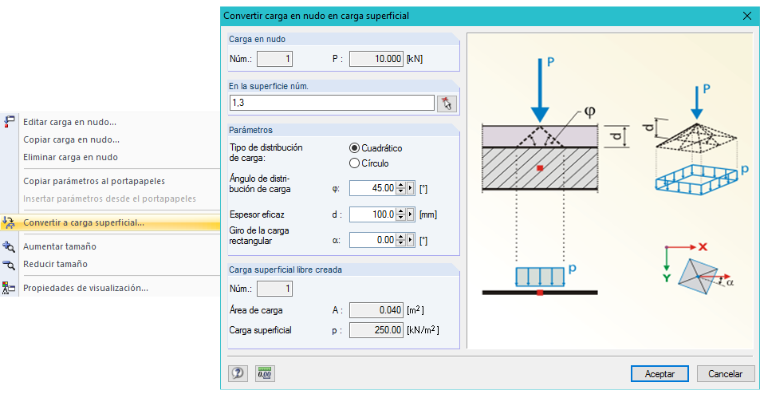Decrease the Espesor eficaz d spinner
The image size is (760, 396).
tap(401, 218)
